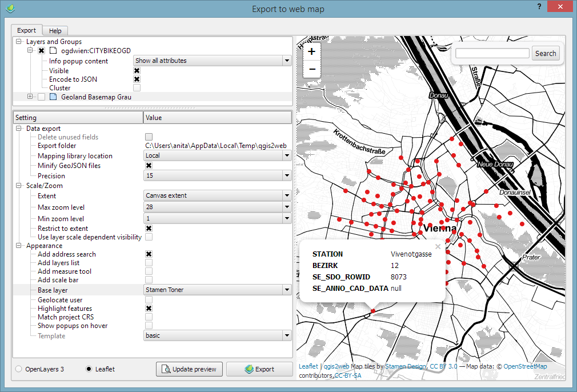
Task: Uncheck Minify GeoJSON files
Action: (x=149, y=166)
